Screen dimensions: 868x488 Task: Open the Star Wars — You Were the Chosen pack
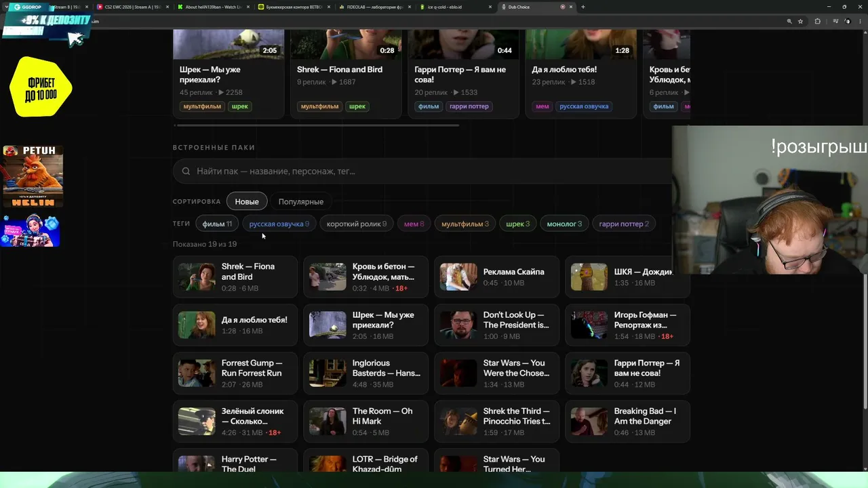496,373
